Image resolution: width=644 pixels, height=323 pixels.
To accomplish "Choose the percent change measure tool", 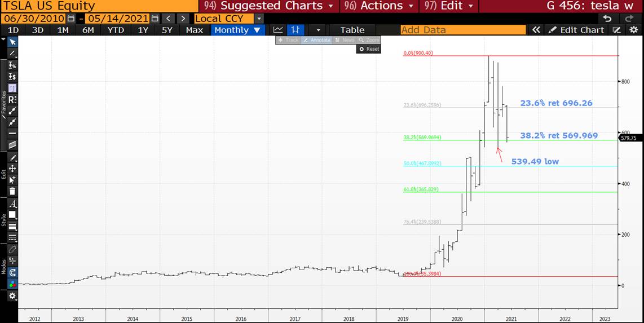I will (13, 65).
